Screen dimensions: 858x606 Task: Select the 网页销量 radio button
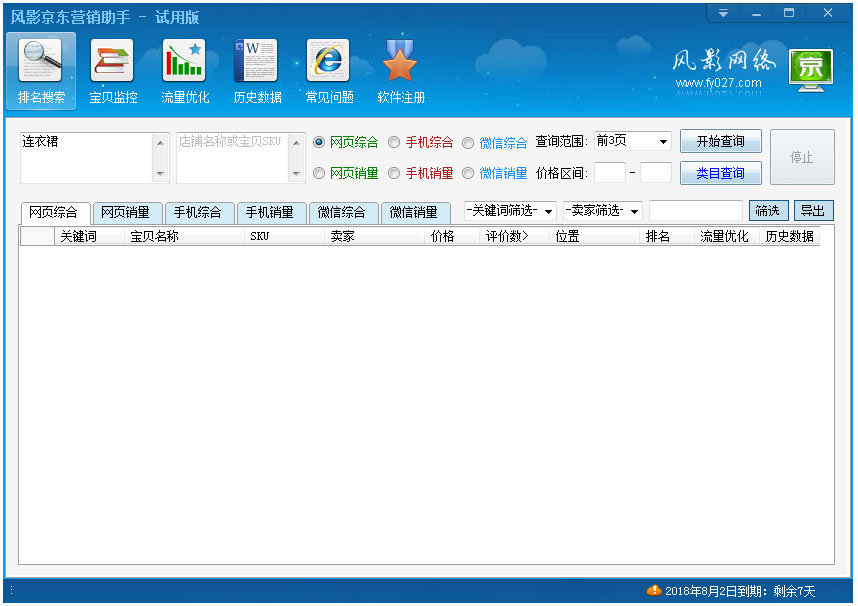coord(319,173)
